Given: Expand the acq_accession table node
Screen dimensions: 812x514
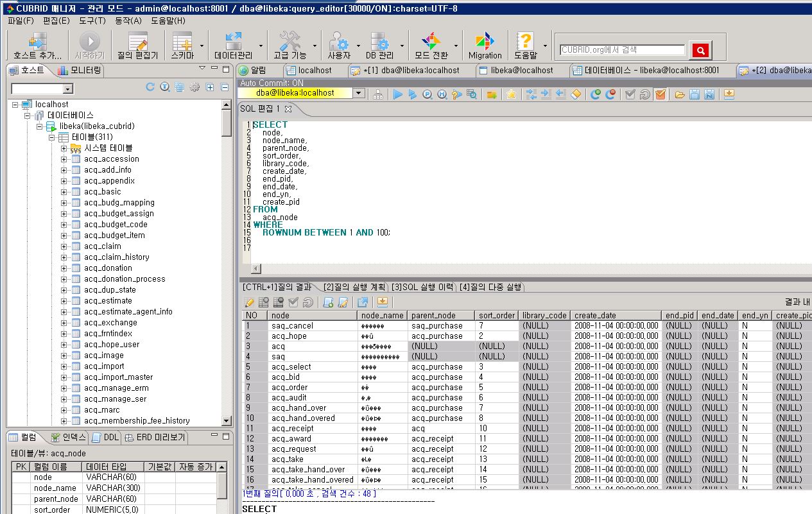Looking at the screenshot, I should tap(64, 159).
